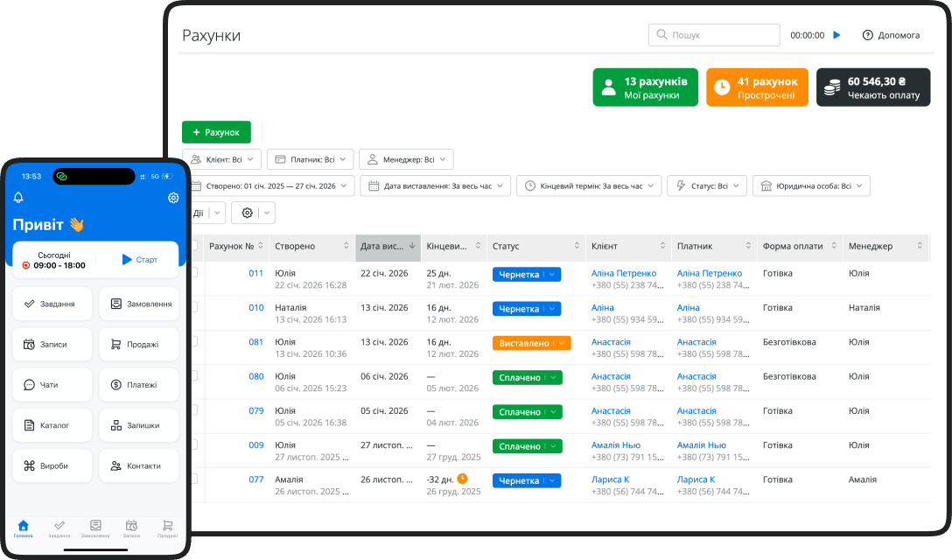
Task: Select the Продажі tab in phone bottom bar
Action: (167, 528)
